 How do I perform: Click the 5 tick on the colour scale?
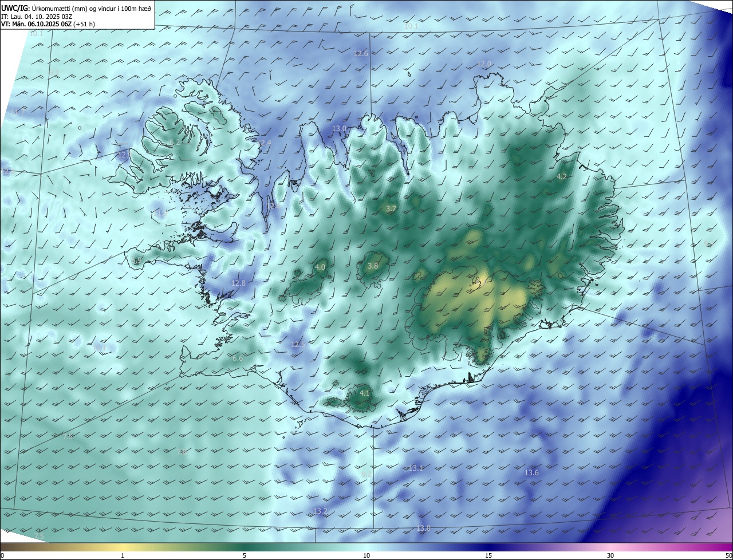point(245,555)
